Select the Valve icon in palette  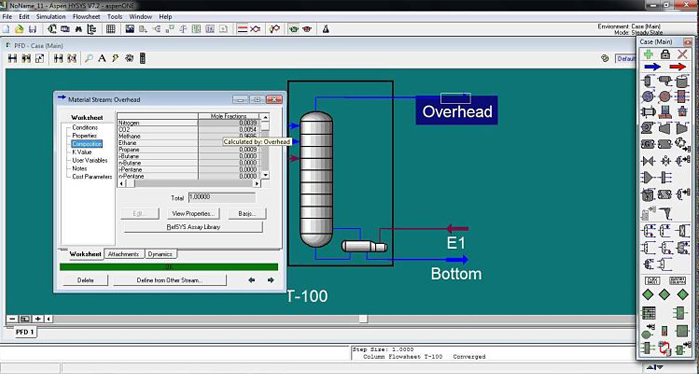(648, 161)
